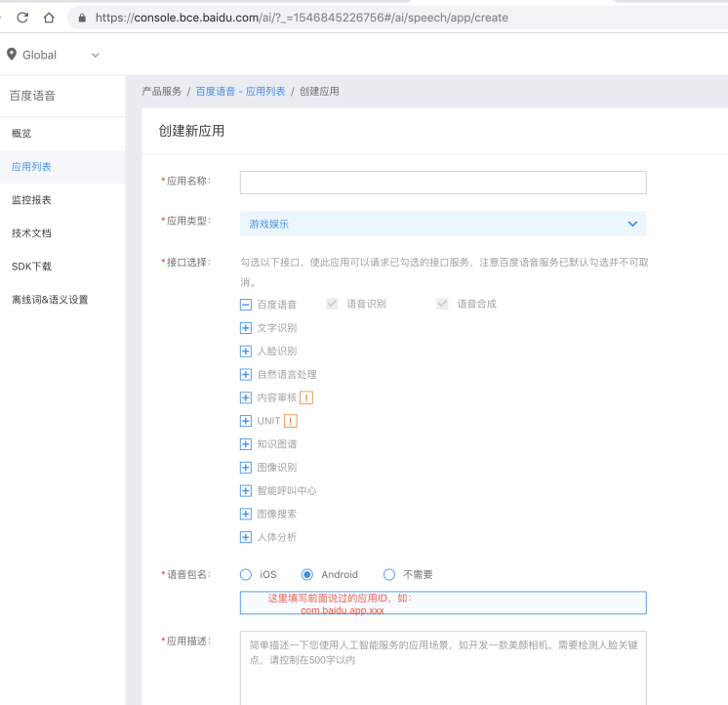The width and height of the screenshot is (728, 705).
Task: Click the 语音包名 package name field
Action: pyautogui.click(x=443, y=602)
